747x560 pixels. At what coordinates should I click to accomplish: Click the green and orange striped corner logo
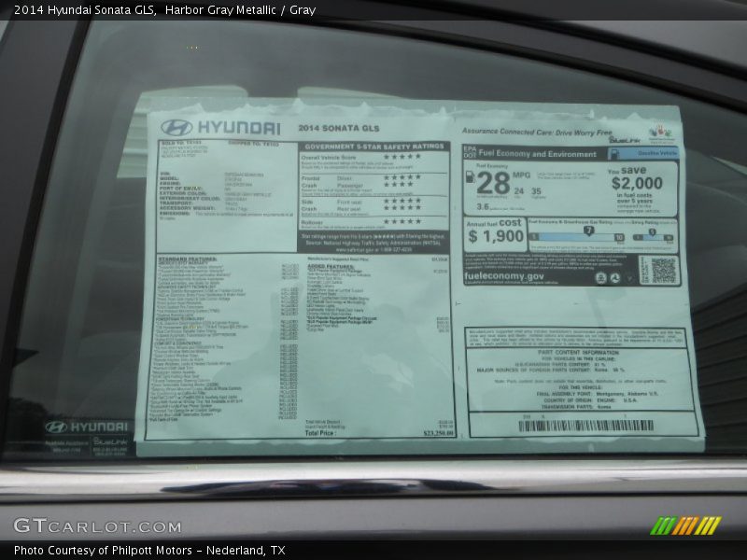click(x=685, y=525)
